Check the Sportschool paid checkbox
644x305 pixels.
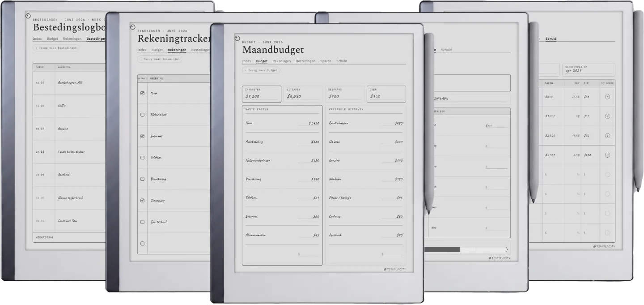(142, 222)
